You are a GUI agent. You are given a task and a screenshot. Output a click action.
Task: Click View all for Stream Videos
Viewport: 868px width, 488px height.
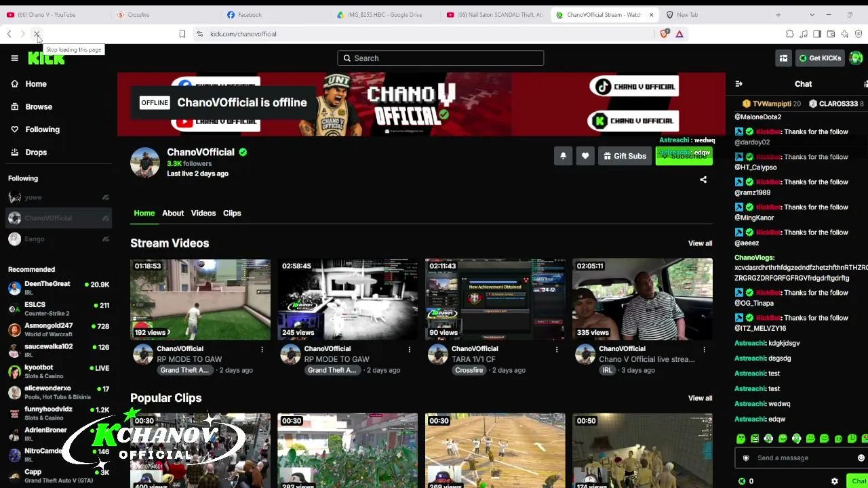point(700,243)
